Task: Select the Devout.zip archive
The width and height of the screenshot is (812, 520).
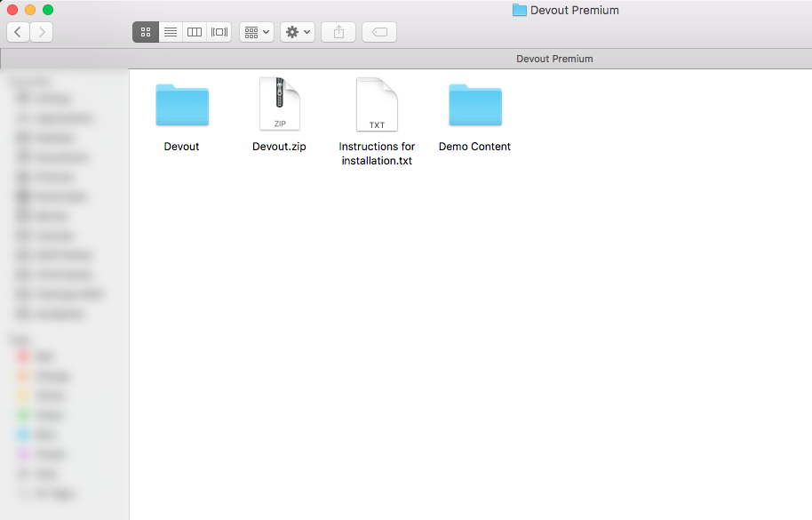Action: click(x=279, y=105)
